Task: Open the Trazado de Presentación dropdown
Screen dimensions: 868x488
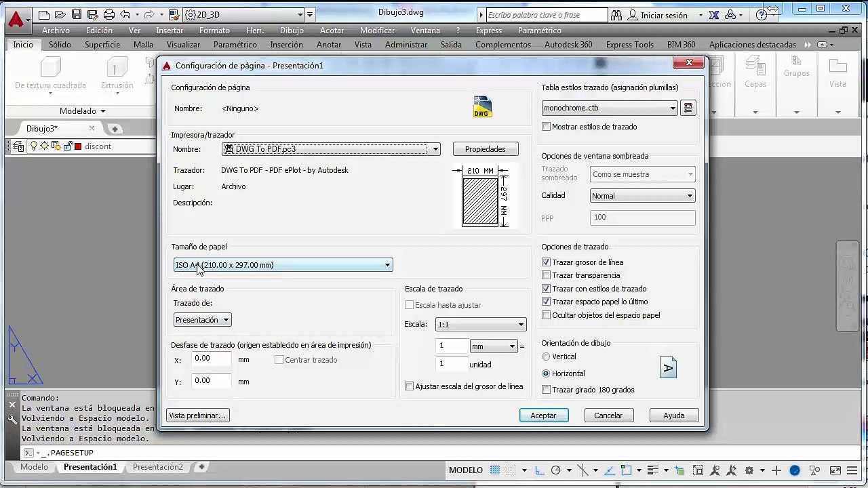Action: point(202,320)
